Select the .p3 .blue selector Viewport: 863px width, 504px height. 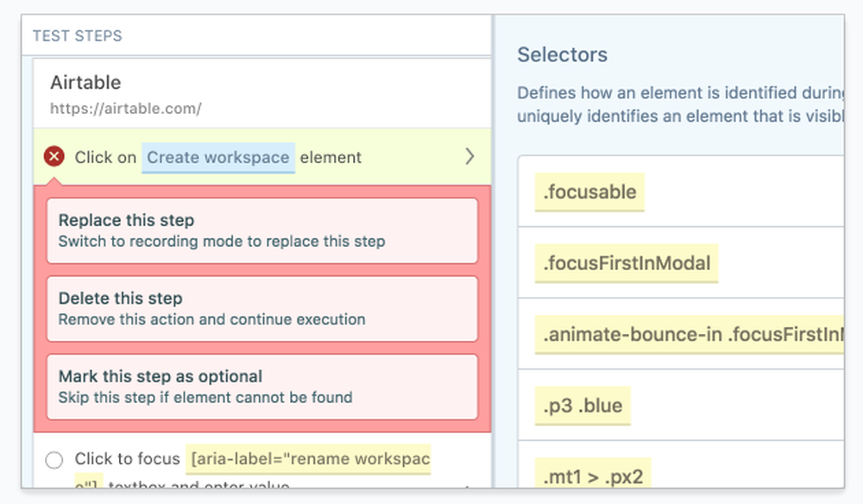coord(583,406)
